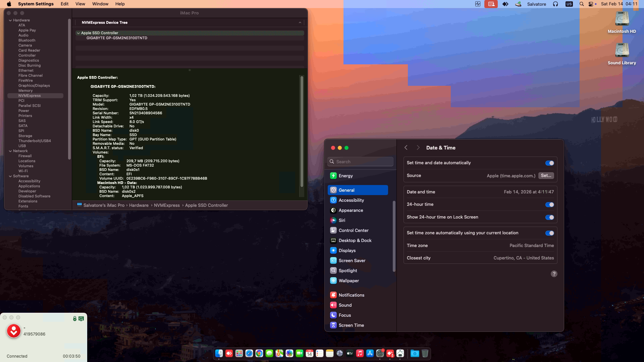Click the System Settings sidebar scrollbar
The image size is (644, 362).
point(394,236)
